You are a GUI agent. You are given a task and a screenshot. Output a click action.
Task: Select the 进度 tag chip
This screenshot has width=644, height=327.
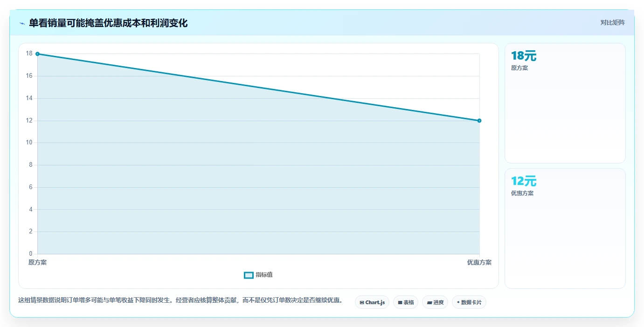tap(435, 302)
